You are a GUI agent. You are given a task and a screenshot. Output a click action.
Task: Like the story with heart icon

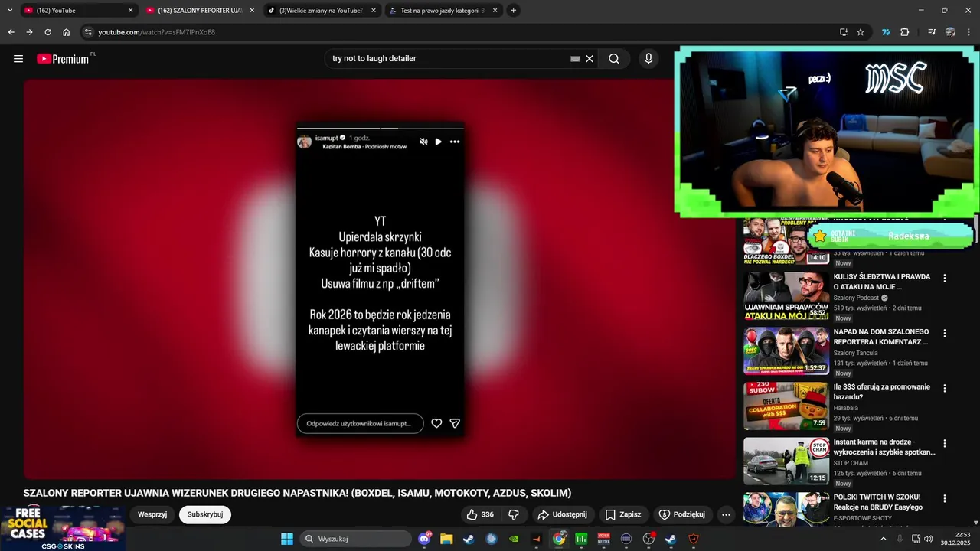click(x=436, y=423)
